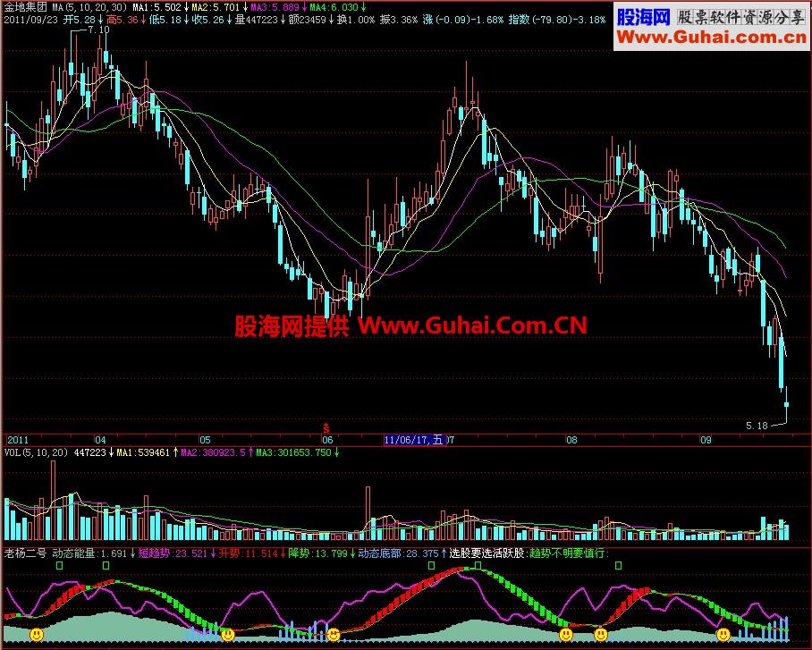Click the amplitude value 振3.36%
Image resolution: width=812 pixels, height=650 pixels.
[x=398, y=20]
